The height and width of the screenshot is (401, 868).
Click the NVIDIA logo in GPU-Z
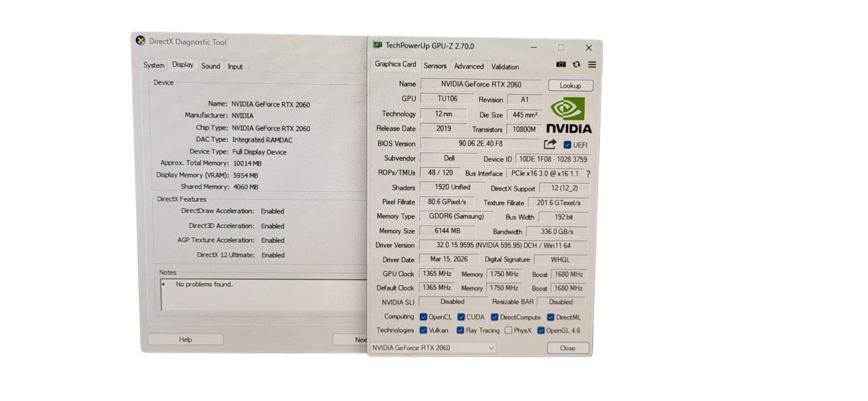click(x=568, y=115)
